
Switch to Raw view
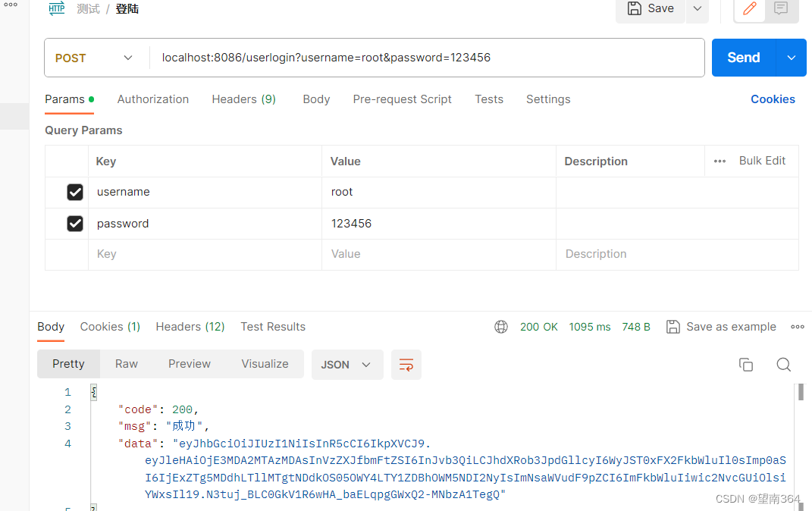click(x=127, y=364)
